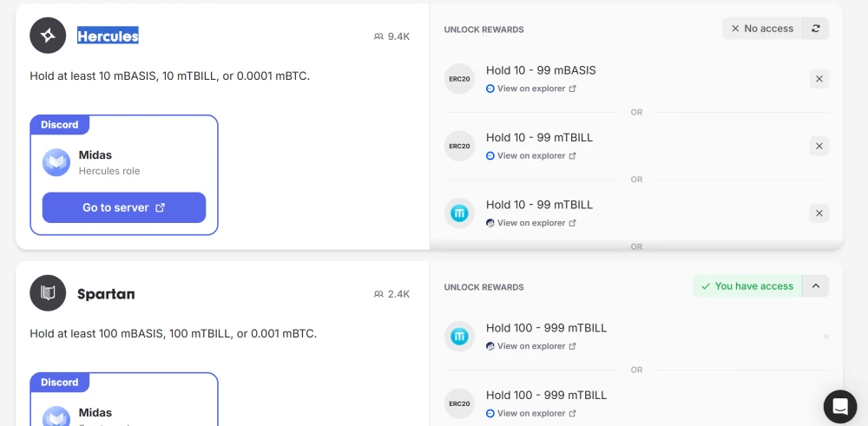
Task: Click the Midas avatar in Hercules Discord card
Action: pyautogui.click(x=56, y=162)
